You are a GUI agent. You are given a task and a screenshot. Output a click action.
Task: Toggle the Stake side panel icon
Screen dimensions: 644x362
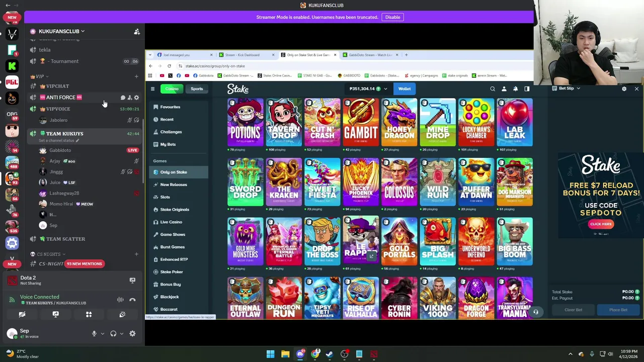(527, 89)
